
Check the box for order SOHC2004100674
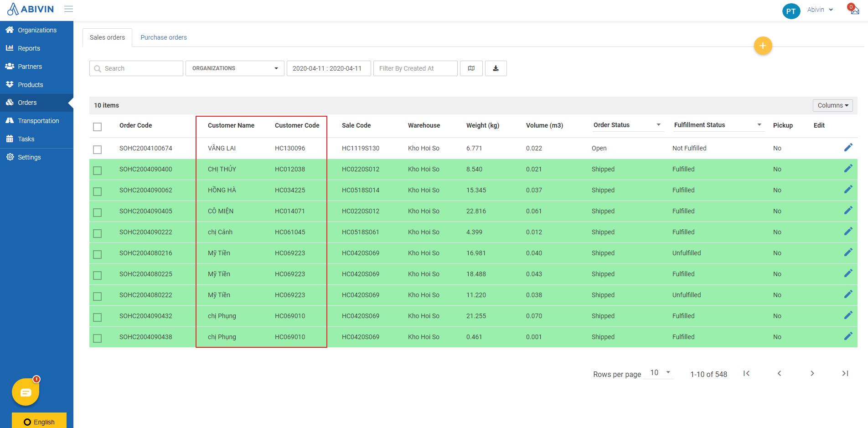tap(97, 150)
